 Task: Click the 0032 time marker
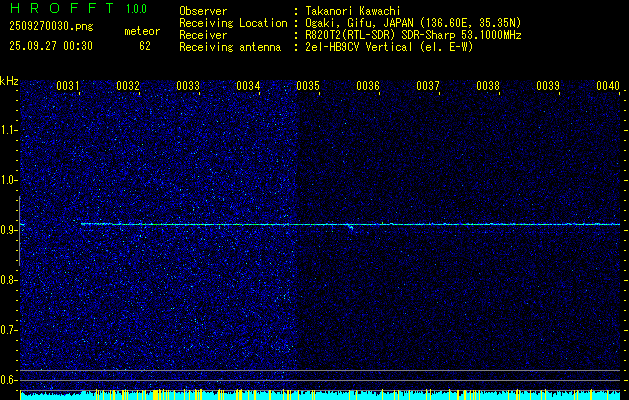(x=128, y=86)
